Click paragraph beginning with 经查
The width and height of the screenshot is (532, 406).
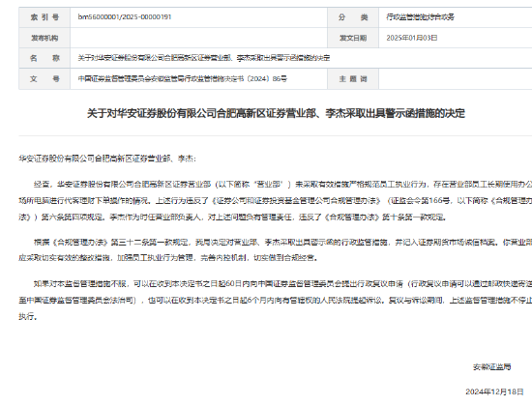(275, 200)
